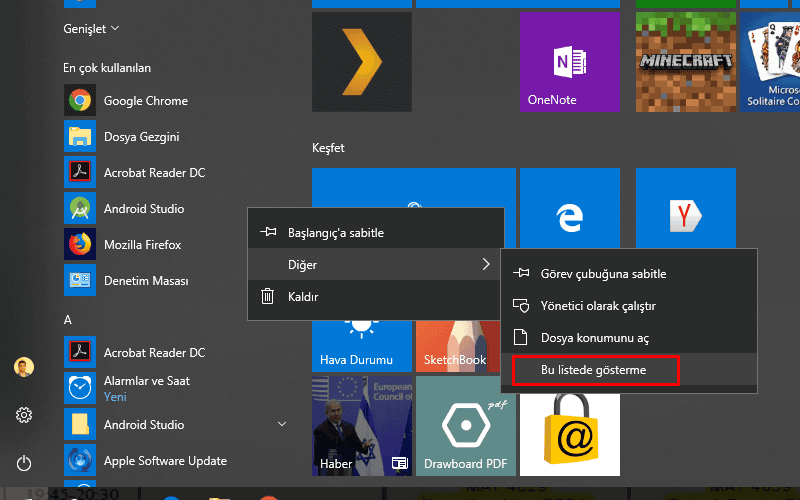
Task: Open the settings gear in sidebar
Action: coord(24,414)
